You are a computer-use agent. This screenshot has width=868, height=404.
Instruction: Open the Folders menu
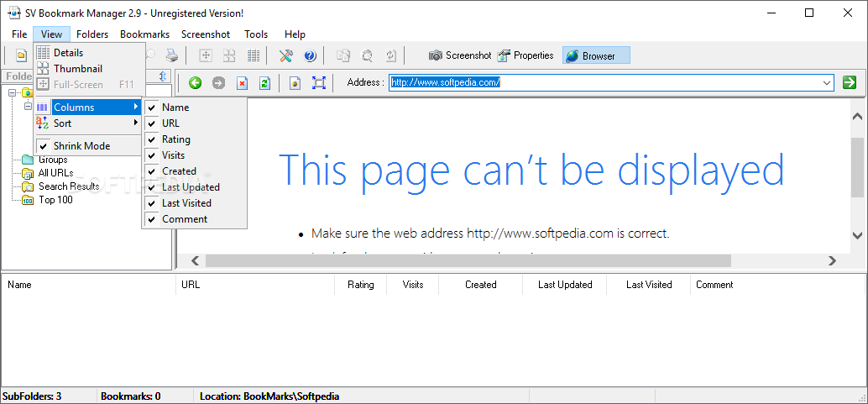tap(92, 34)
